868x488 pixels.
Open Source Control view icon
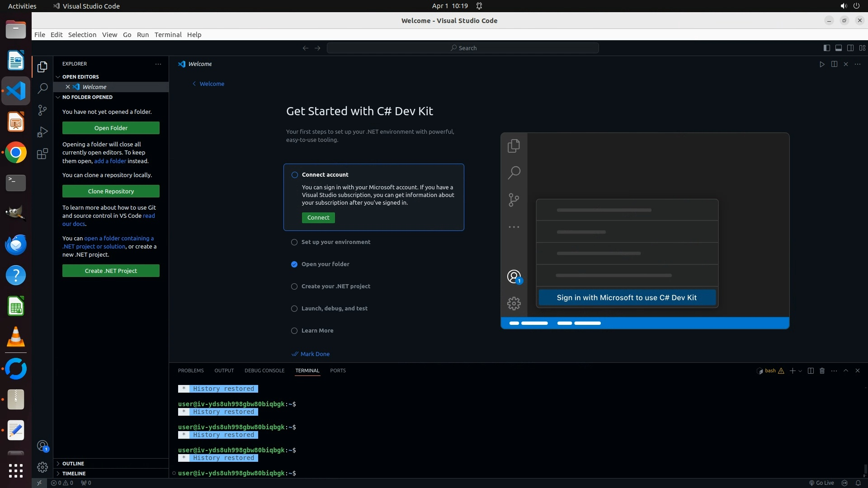tap(42, 110)
